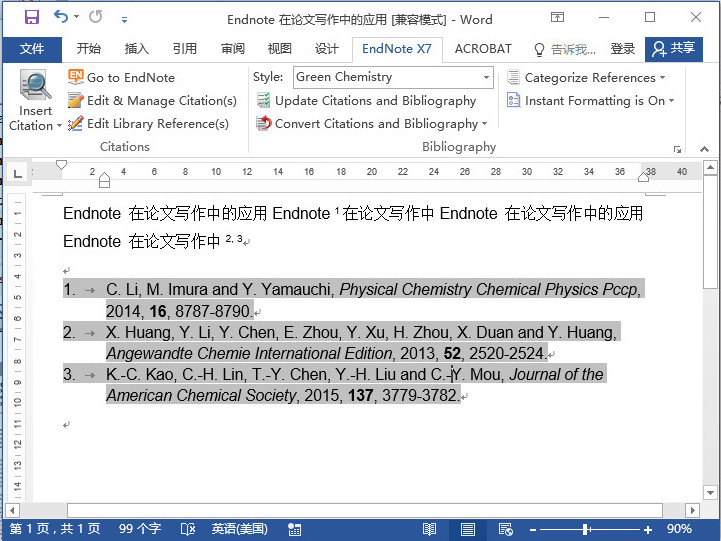Click Edit Library Reference(s)

[148, 124]
